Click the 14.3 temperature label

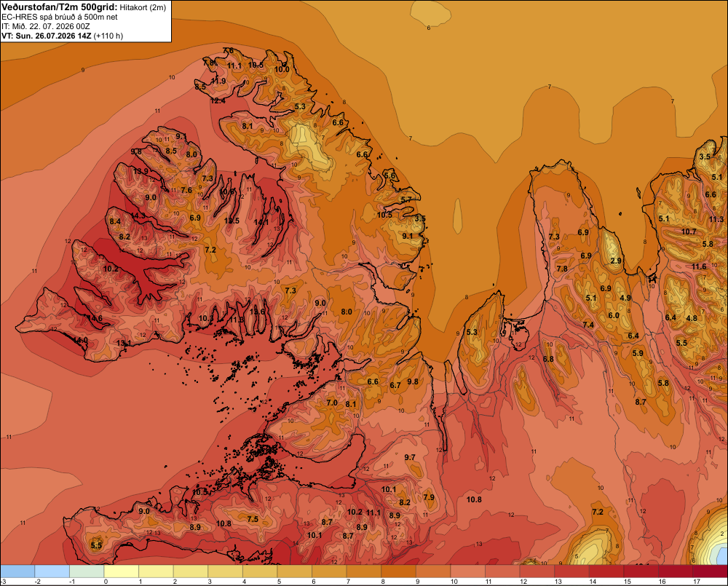138,216
